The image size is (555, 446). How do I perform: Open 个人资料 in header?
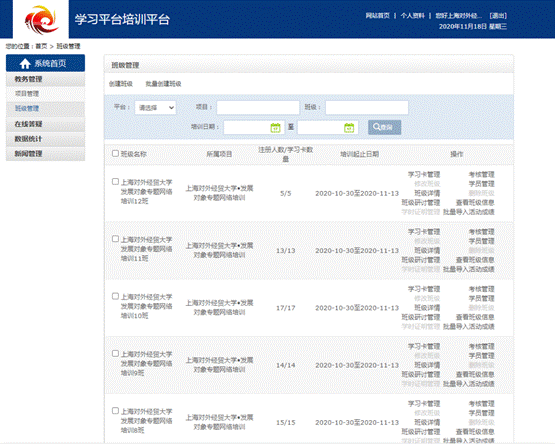(412, 16)
